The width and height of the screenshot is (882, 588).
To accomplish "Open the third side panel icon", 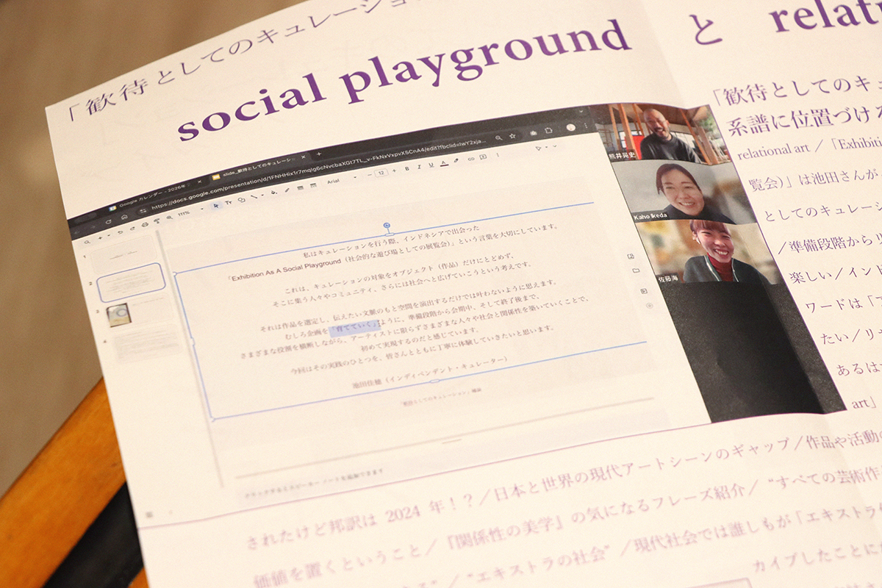I will click(x=644, y=291).
